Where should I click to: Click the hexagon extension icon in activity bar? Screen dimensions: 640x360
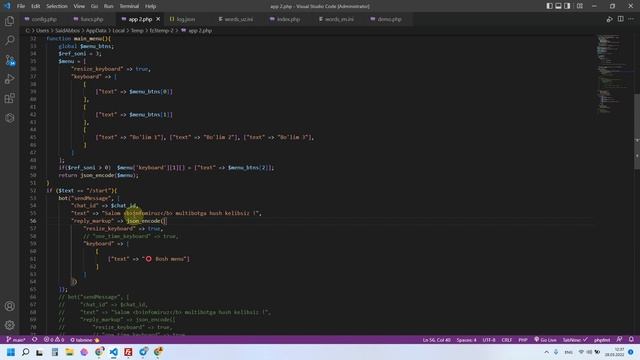click(9, 118)
